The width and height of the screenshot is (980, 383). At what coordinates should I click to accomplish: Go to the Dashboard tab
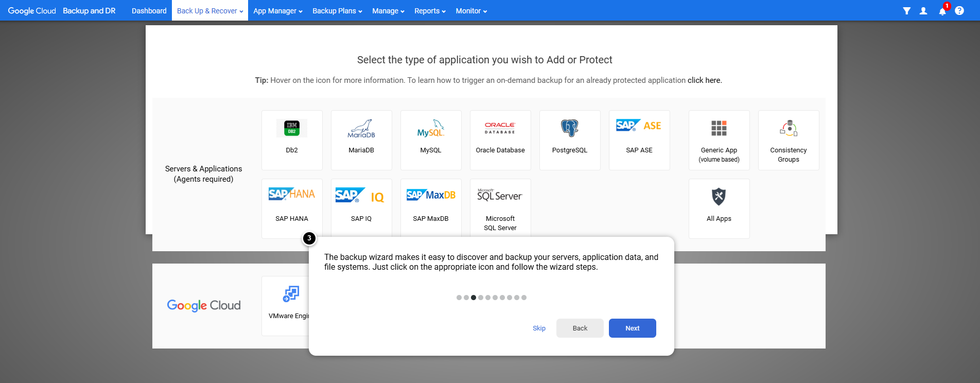(x=149, y=11)
